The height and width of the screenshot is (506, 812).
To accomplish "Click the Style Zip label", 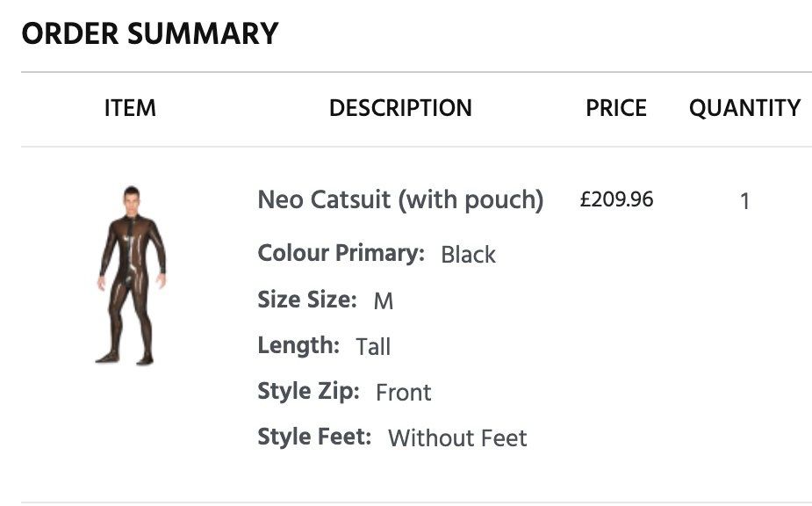I will [x=308, y=391].
